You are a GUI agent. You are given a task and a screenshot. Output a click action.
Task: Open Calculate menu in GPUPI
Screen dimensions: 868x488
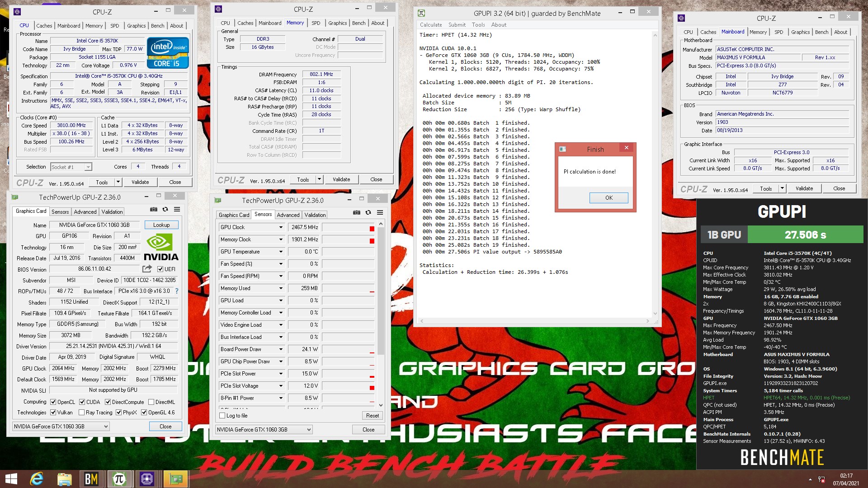[x=431, y=25]
